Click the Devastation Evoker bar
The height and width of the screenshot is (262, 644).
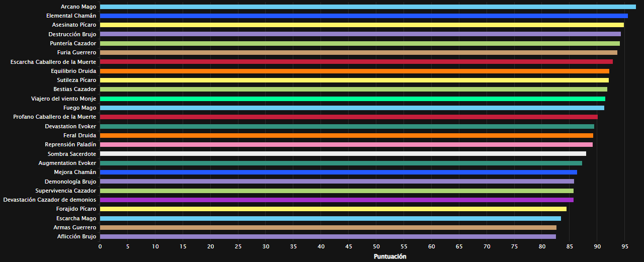347,127
